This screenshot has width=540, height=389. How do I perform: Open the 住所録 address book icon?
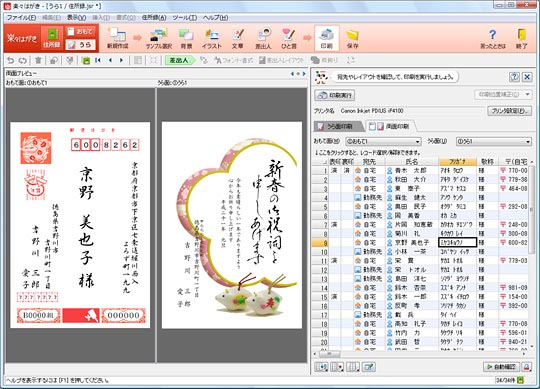point(52,38)
